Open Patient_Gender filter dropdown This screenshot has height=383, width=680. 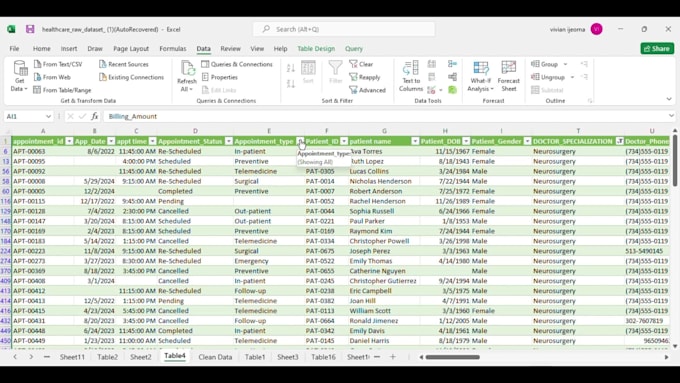click(x=527, y=141)
